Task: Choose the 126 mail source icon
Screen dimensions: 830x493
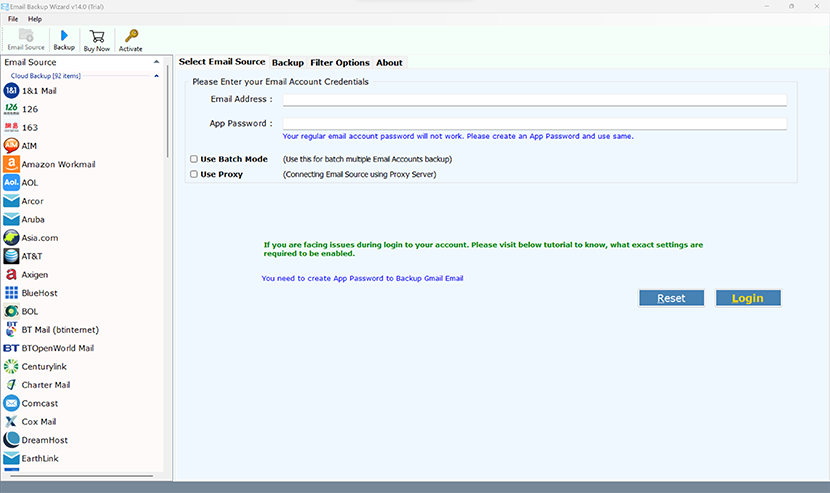Action: coord(11,109)
